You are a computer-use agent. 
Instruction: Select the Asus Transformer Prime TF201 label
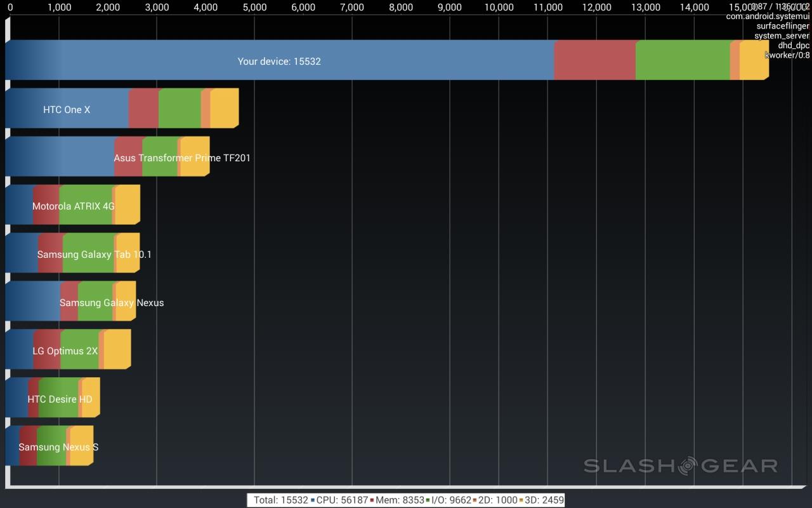[x=182, y=158]
